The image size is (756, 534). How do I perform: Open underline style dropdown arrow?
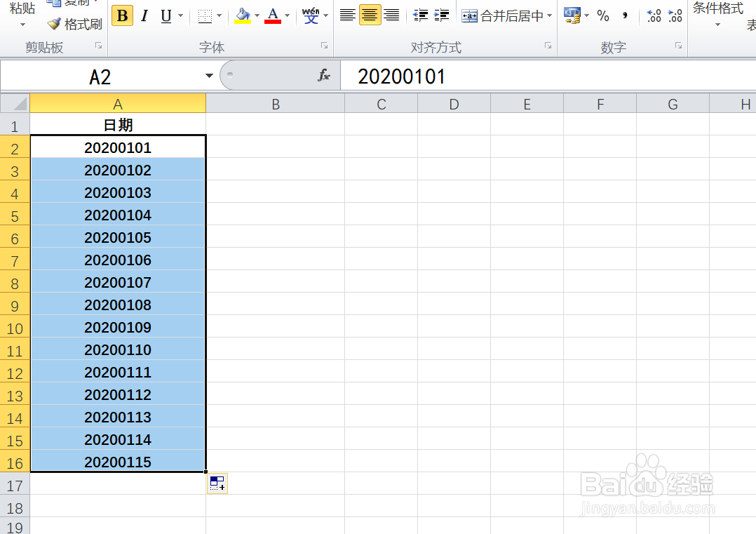point(181,15)
